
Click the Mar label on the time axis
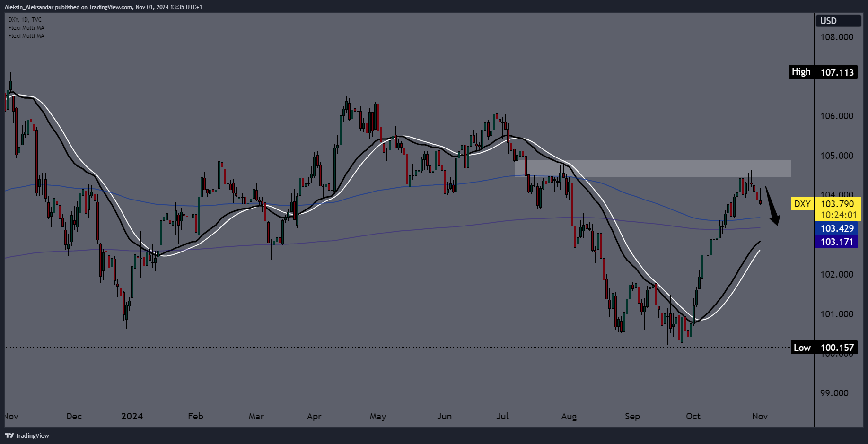pyautogui.click(x=256, y=416)
